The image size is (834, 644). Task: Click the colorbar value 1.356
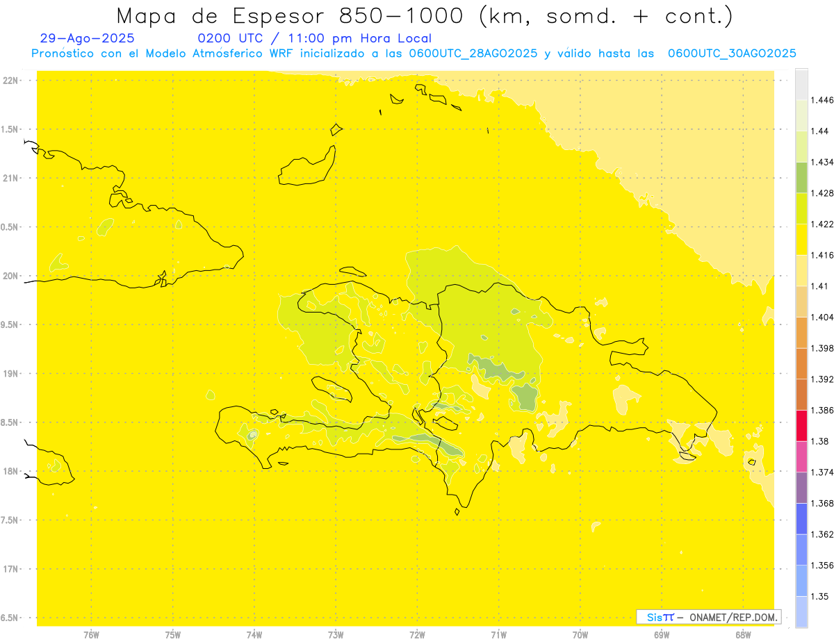tap(822, 565)
